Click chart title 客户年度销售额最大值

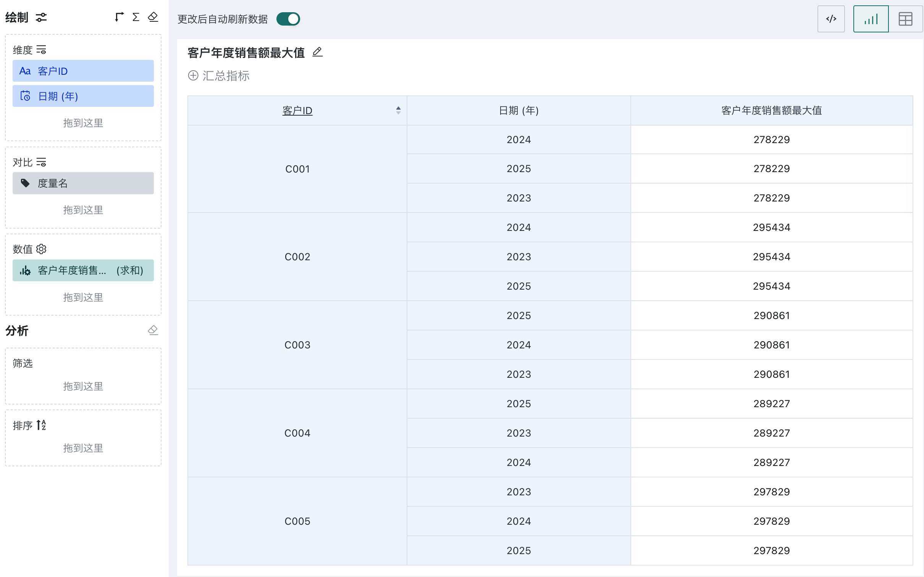click(x=246, y=52)
